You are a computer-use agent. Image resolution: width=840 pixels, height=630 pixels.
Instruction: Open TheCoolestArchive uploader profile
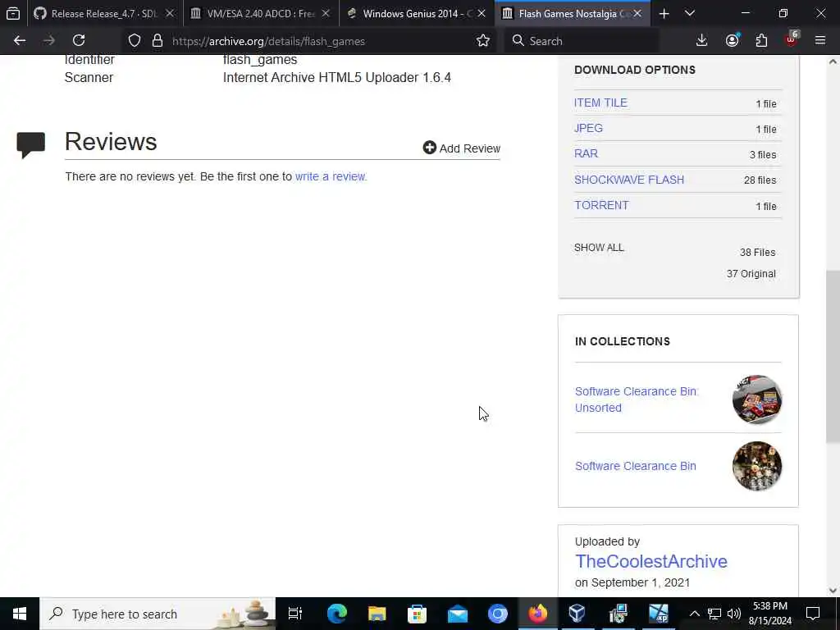pos(651,561)
